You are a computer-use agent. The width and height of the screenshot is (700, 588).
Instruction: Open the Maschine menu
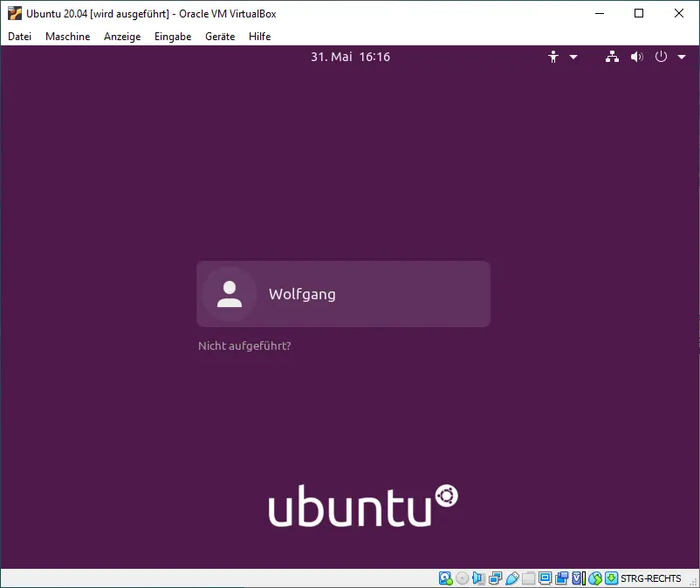click(x=67, y=37)
